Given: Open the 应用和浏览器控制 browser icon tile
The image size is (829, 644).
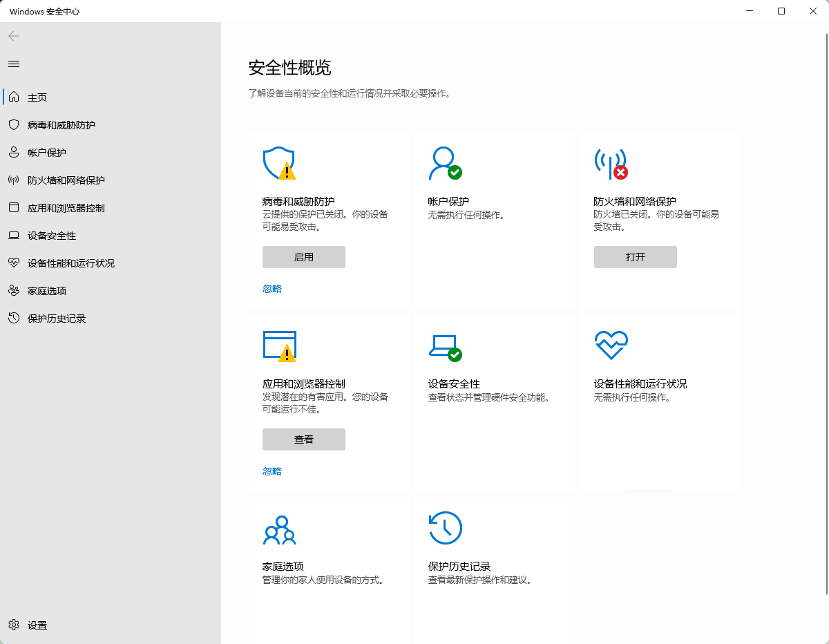Looking at the screenshot, I should coord(280,346).
